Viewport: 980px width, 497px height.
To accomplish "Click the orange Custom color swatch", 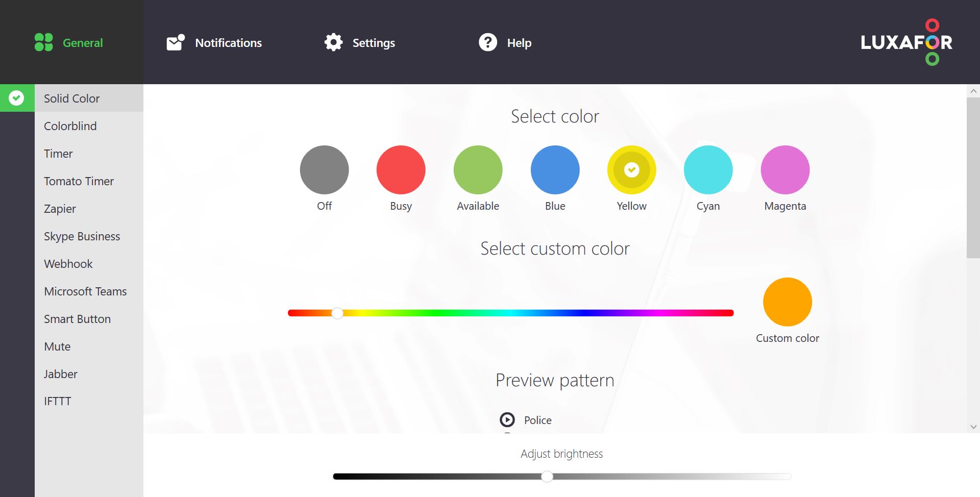I will point(787,302).
